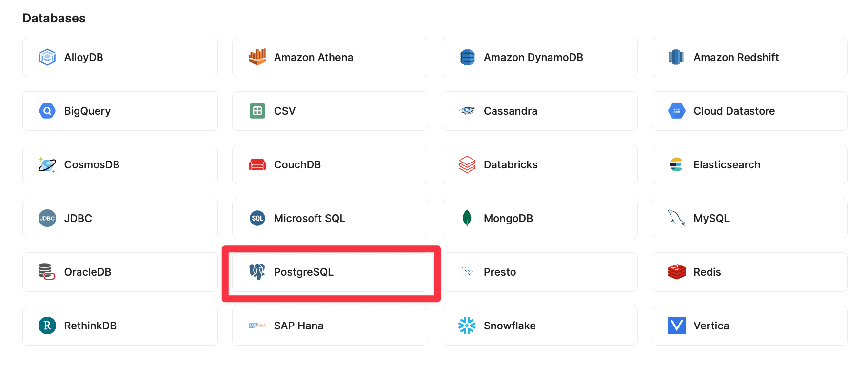The height and width of the screenshot is (367, 868).
Task: Click the Redis cube icon
Action: coord(676,272)
